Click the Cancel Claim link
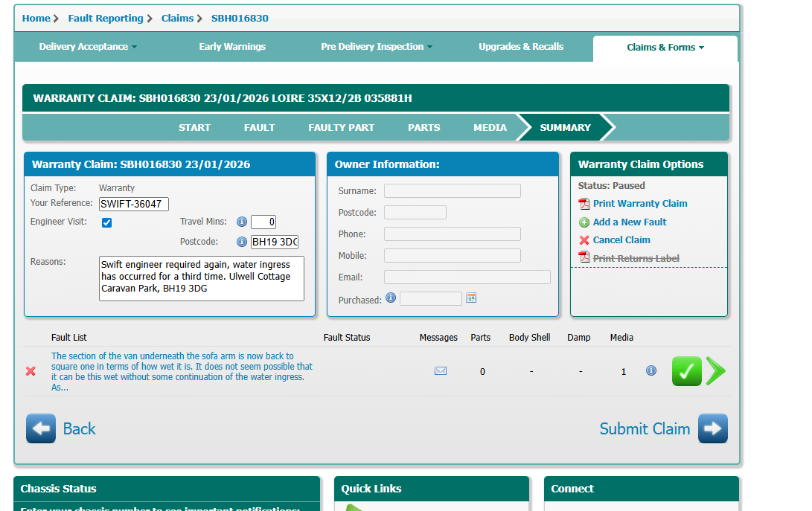Screen dimensions: 812x511 coord(621,240)
